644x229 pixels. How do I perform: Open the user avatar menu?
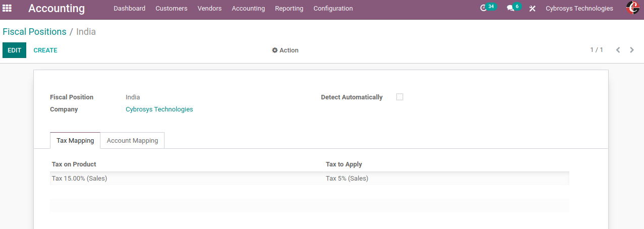coord(632,8)
